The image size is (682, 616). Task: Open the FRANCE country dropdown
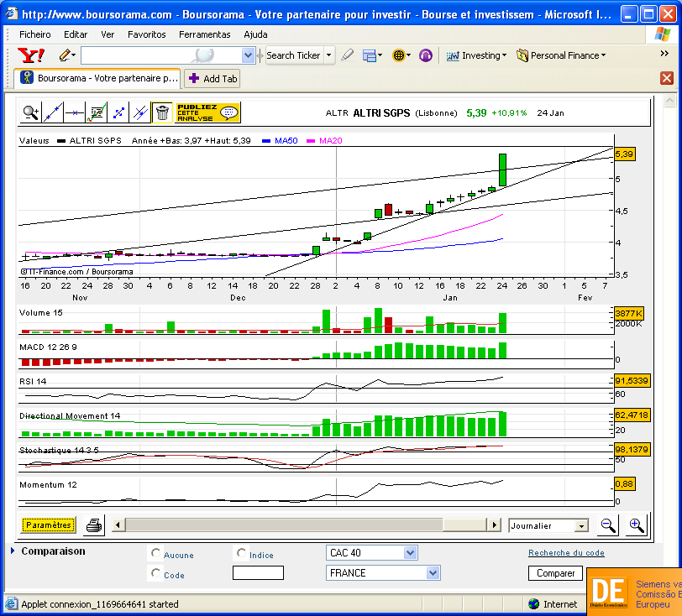[383, 573]
